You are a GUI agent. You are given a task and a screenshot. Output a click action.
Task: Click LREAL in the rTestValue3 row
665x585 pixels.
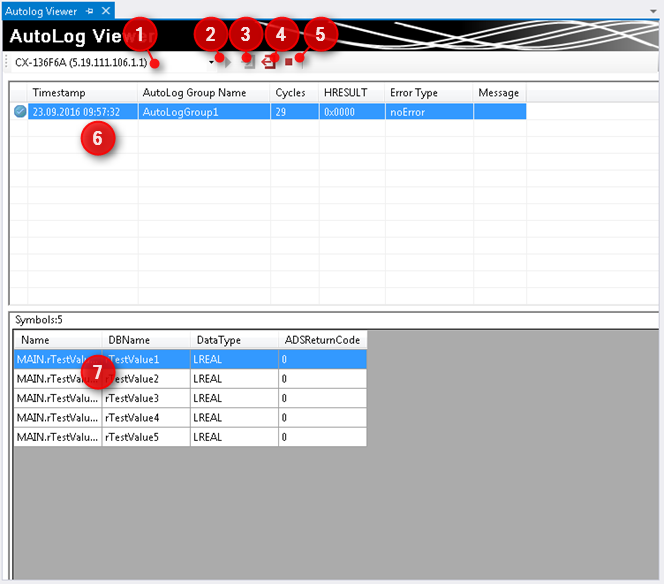coord(234,398)
